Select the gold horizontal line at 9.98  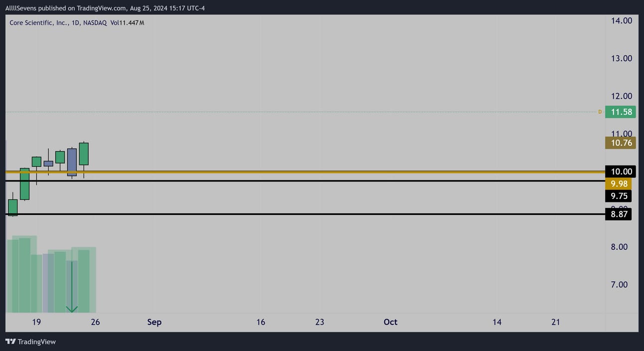coord(299,172)
